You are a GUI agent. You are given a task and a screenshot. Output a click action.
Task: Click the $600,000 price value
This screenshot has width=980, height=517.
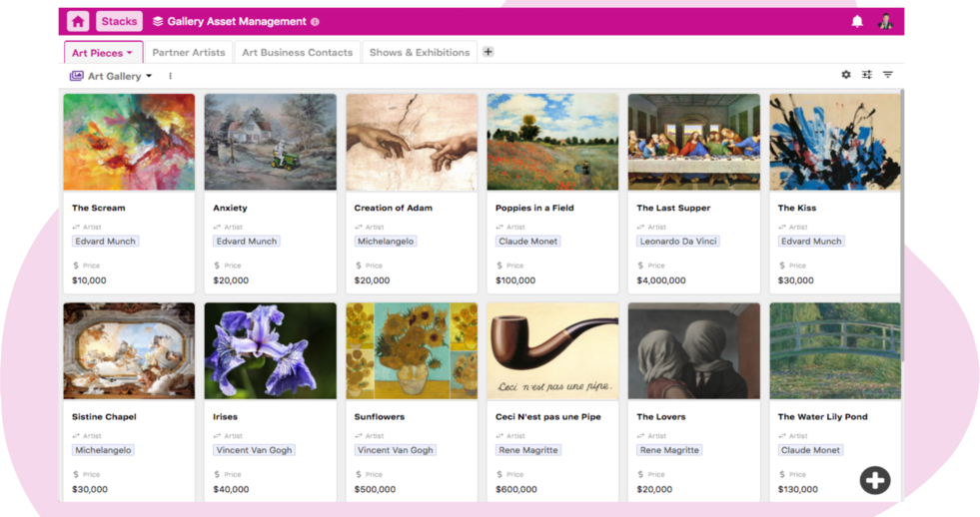point(515,489)
